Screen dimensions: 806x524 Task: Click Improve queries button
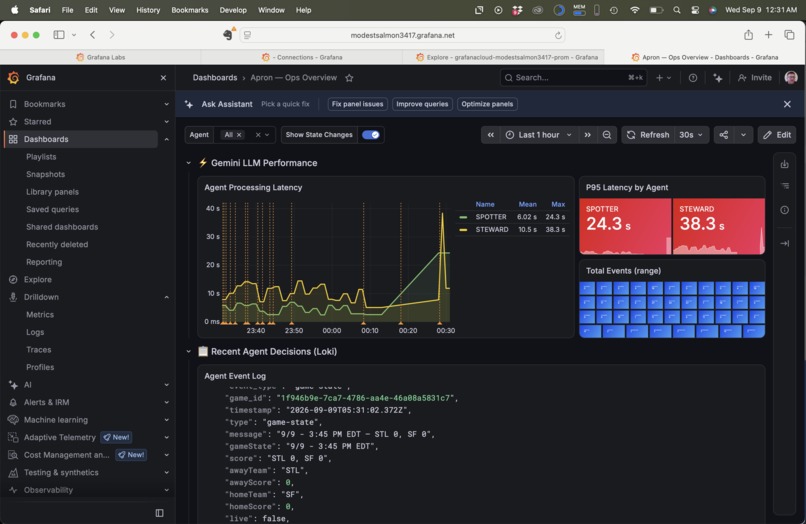coord(422,104)
